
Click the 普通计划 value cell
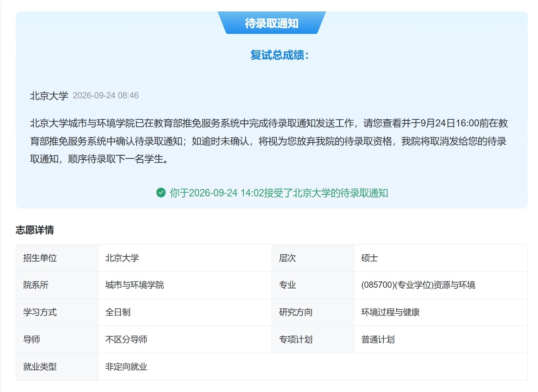[441, 340]
